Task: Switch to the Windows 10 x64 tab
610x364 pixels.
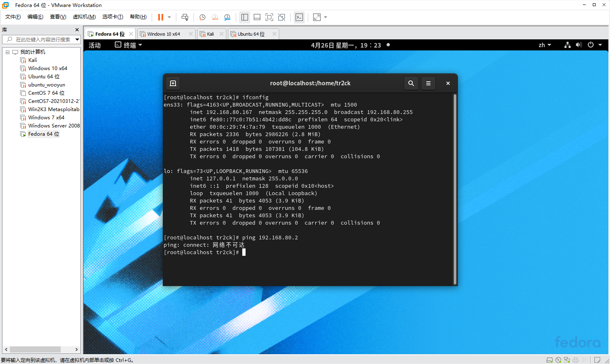Action: pyautogui.click(x=164, y=34)
